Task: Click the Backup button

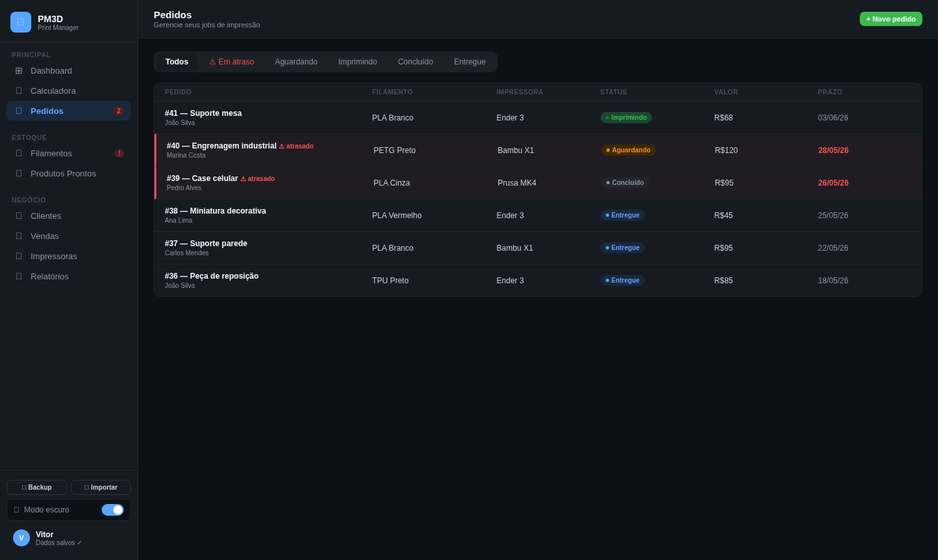Action: click(36, 487)
